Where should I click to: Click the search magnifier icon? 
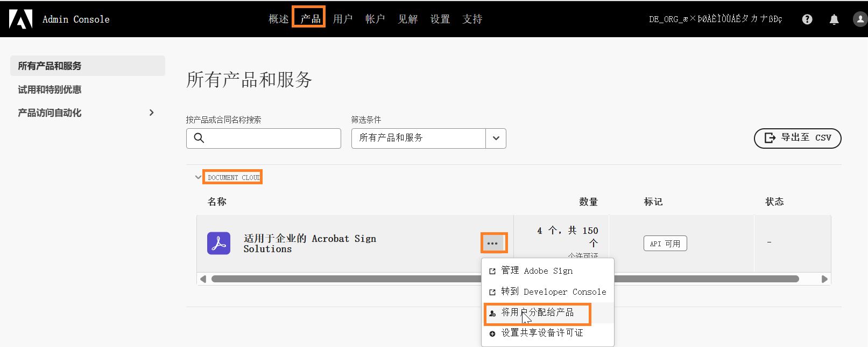point(199,138)
